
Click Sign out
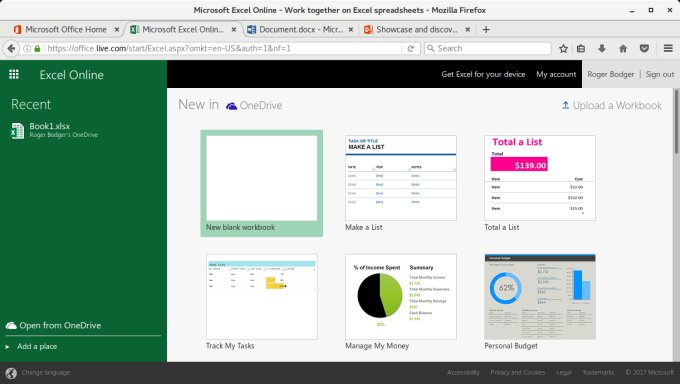[x=660, y=74]
